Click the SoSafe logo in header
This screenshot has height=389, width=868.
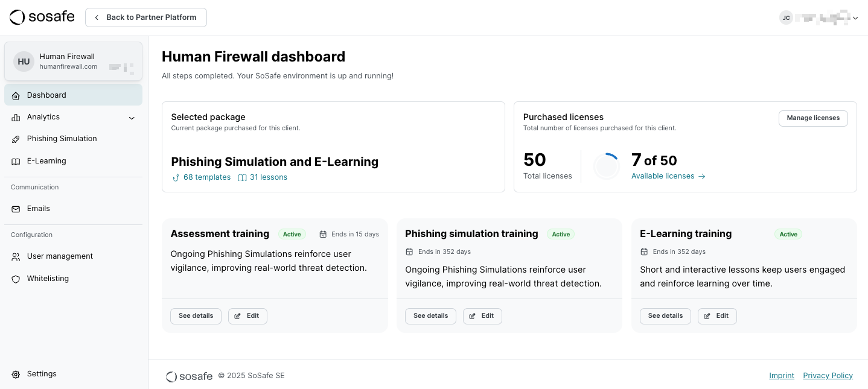point(42,17)
